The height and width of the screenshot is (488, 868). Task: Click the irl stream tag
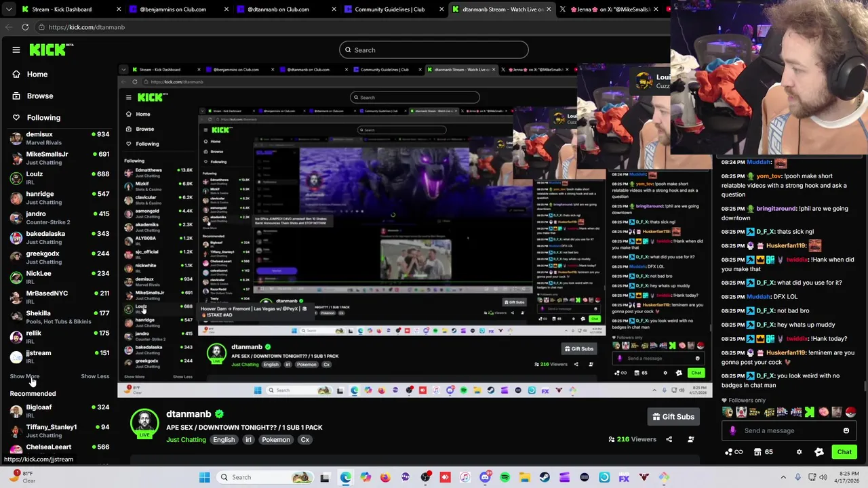(248, 440)
